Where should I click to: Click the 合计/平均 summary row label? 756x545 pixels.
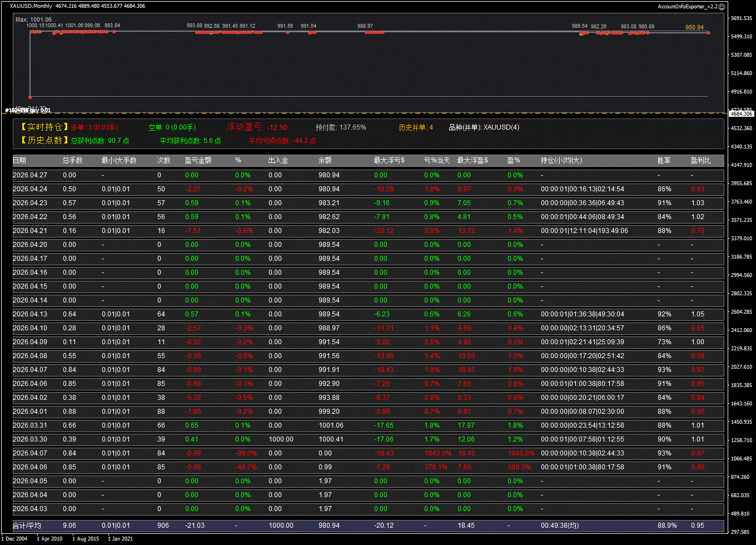coord(27,526)
